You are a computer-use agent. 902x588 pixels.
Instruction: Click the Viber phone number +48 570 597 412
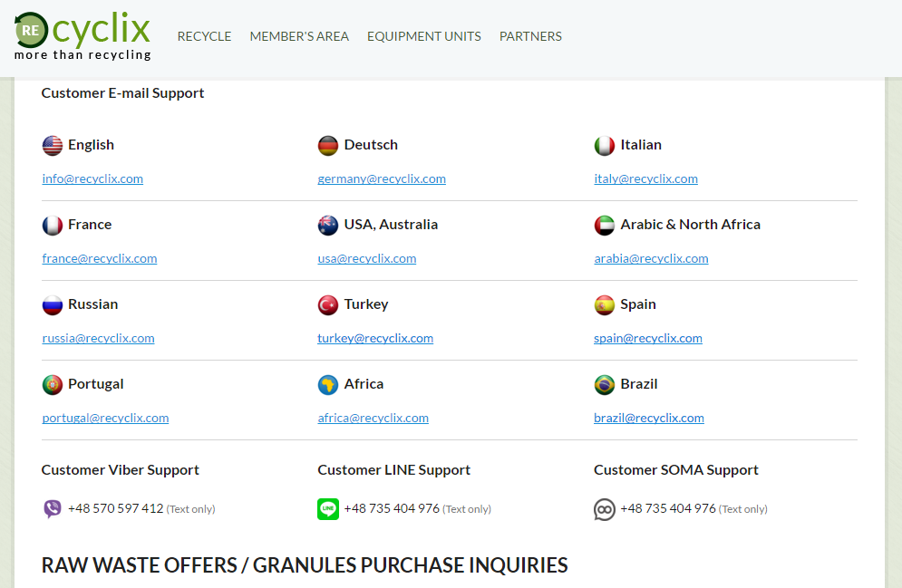116,508
